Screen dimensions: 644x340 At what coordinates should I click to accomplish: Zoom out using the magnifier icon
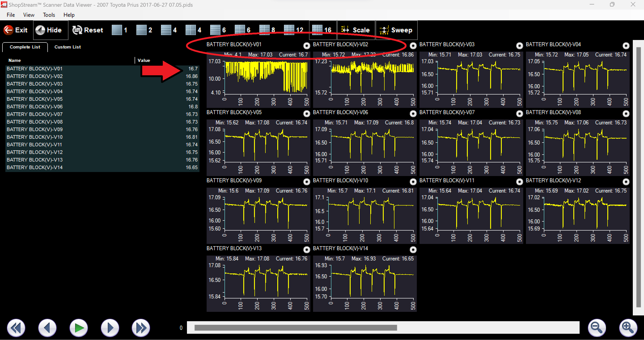pos(597,327)
